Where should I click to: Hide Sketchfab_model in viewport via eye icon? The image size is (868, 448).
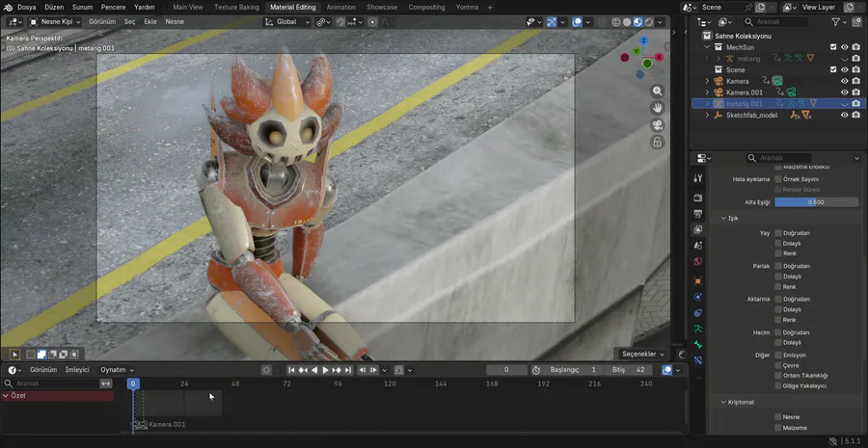coord(844,115)
